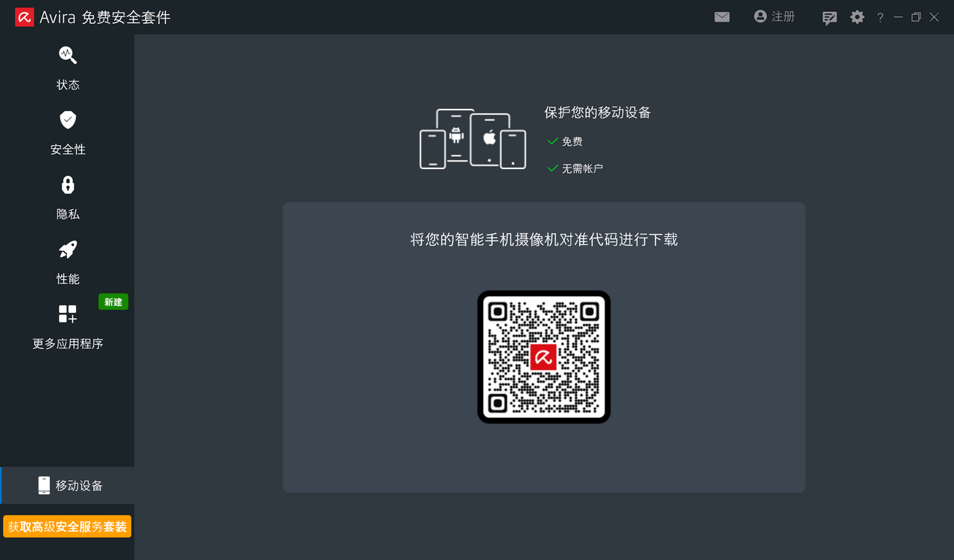Click the restore window button
954x560 pixels.
916,17
